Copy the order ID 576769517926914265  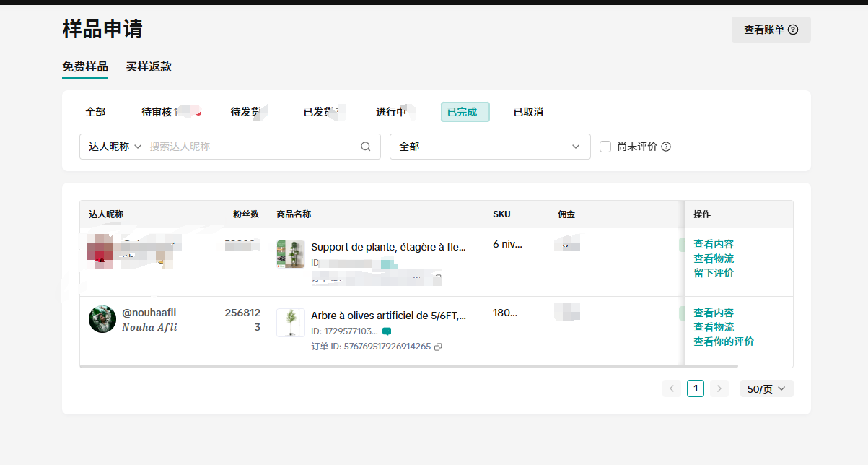[x=438, y=347]
